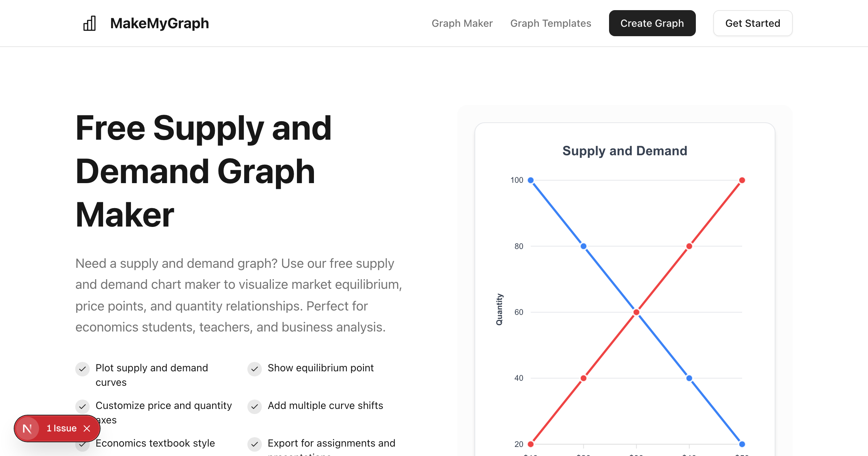
Task: Click the checkmark beside Economics textbook style
Action: 83,444
